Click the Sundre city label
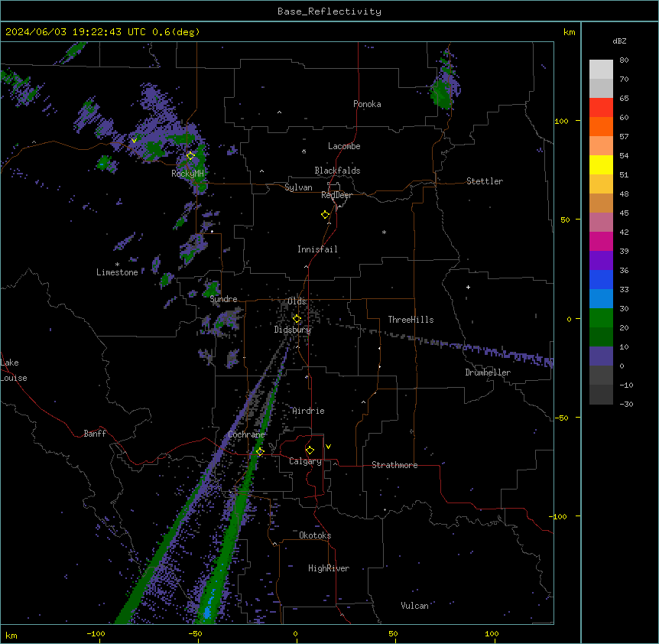659x644 pixels. point(223,299)
